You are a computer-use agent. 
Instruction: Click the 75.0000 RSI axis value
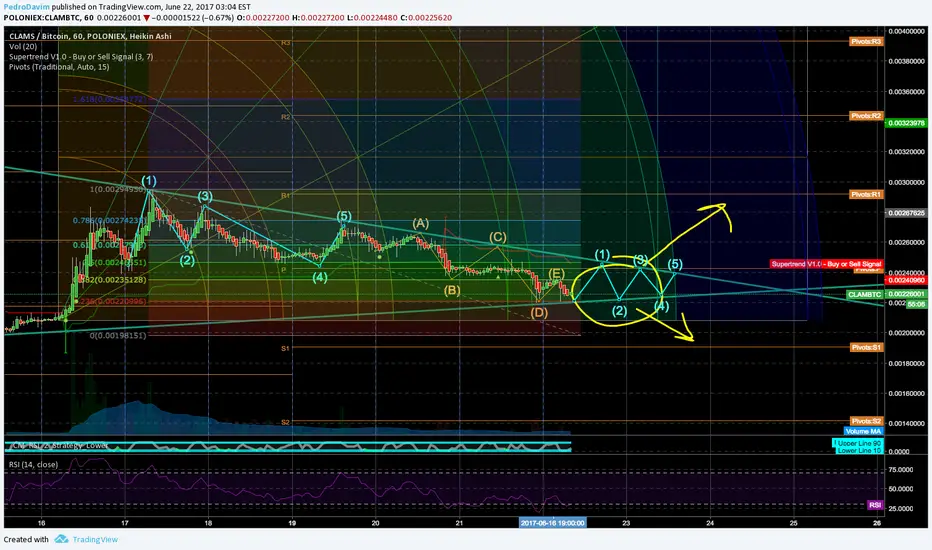pos(900,470)
